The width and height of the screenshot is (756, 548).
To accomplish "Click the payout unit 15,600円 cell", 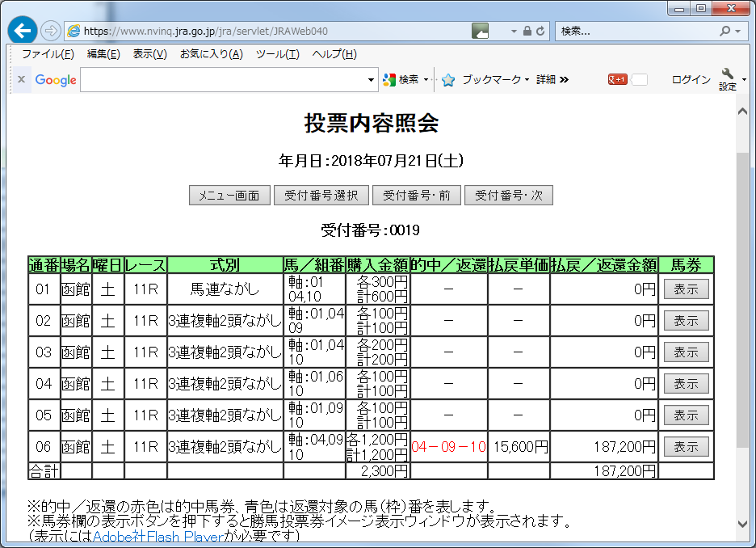I will click(520, 447).
